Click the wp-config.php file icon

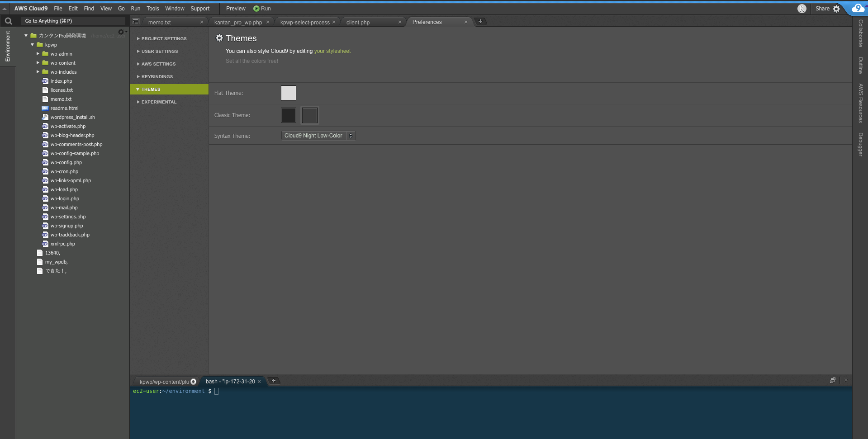(x=45, y=162)
